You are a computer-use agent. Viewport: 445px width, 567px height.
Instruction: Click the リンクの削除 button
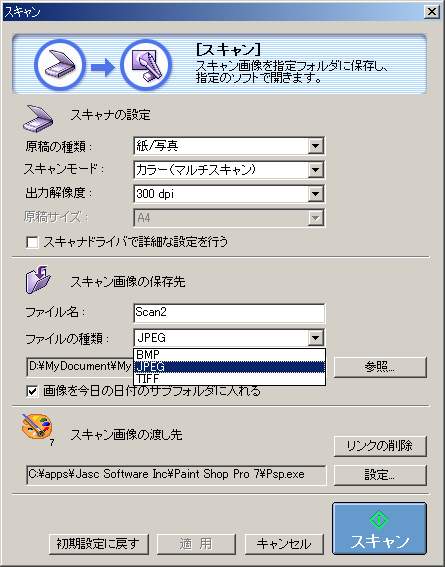[x=380, y=446]
